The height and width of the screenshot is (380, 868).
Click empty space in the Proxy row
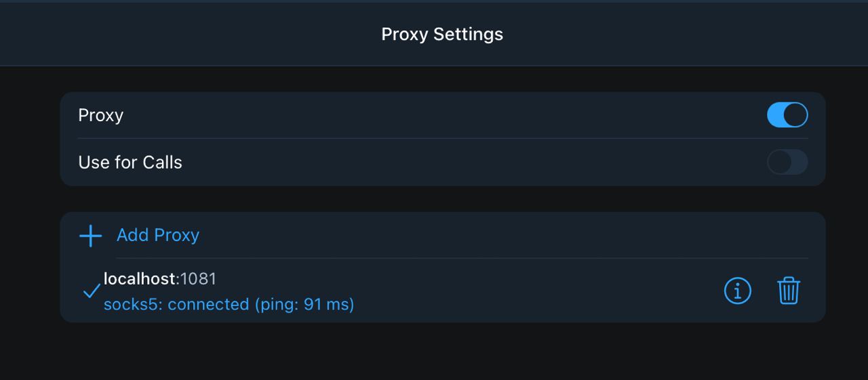[441, 115]
